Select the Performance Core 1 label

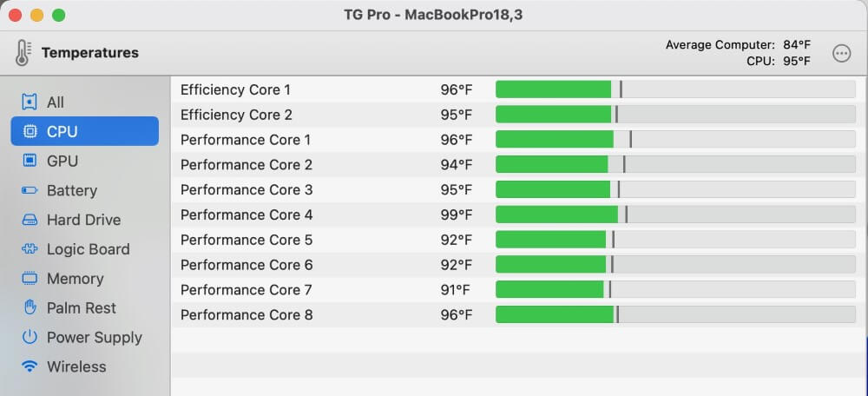(246, 140)
